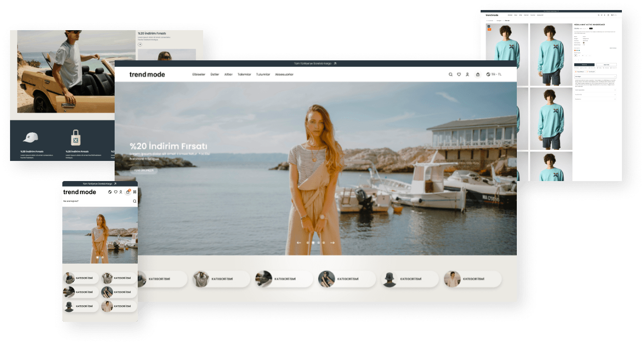
Task: Open shopping bag in desktop header
Action: 478,74
